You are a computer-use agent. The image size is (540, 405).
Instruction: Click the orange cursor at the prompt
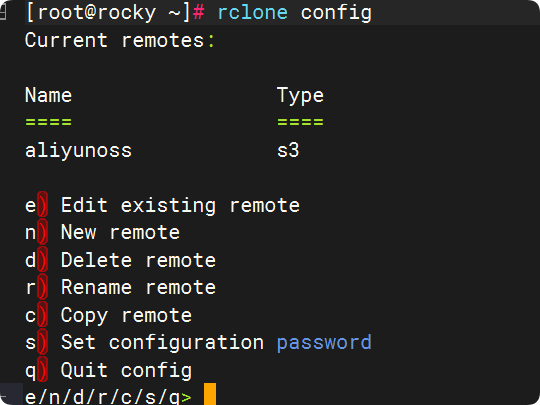210,394
